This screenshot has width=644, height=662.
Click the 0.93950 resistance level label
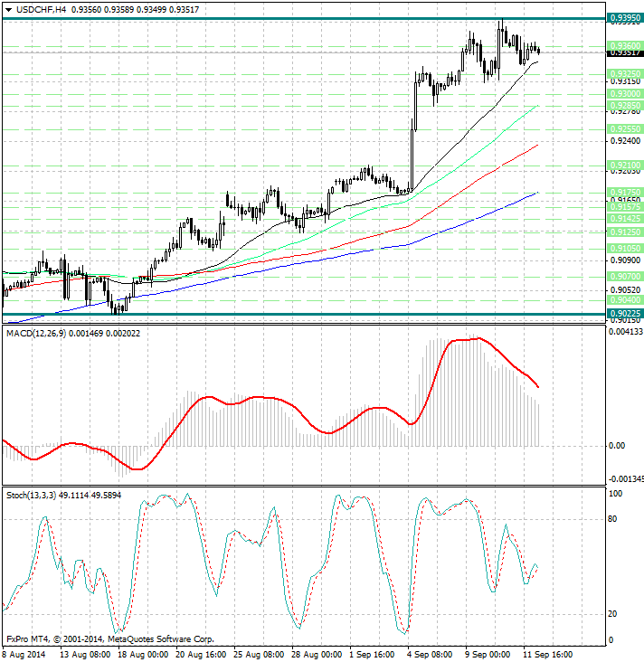pyautogui.click(x=625, y=17)
